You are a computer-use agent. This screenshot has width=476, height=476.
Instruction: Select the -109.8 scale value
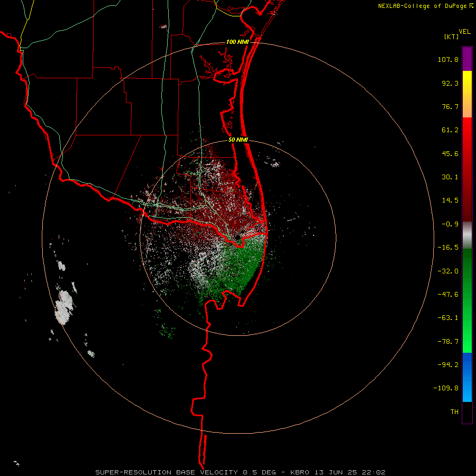(x=446, y=388)
